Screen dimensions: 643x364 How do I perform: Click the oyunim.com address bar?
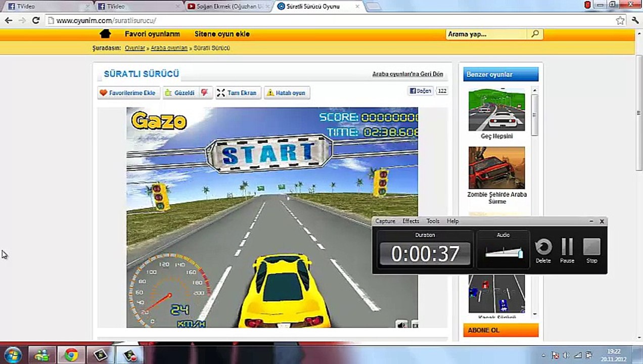pyautogui.click(x=329, y=21)
